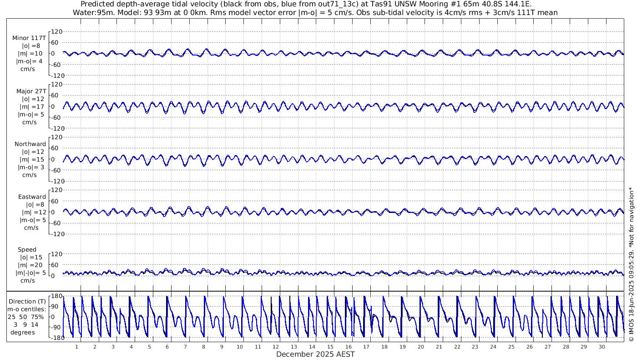
Task: Click day 19 on the date axis
Action: point(403,347)
